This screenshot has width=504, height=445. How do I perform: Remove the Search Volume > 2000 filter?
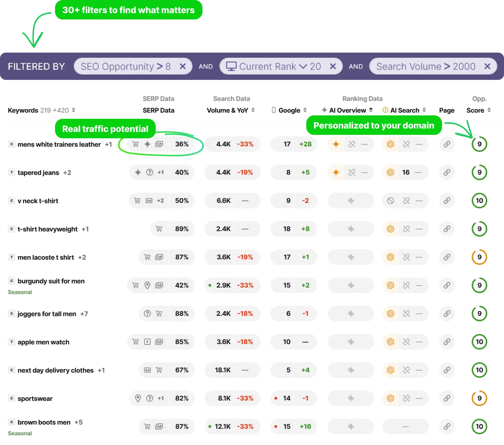(x=487, y=66)
